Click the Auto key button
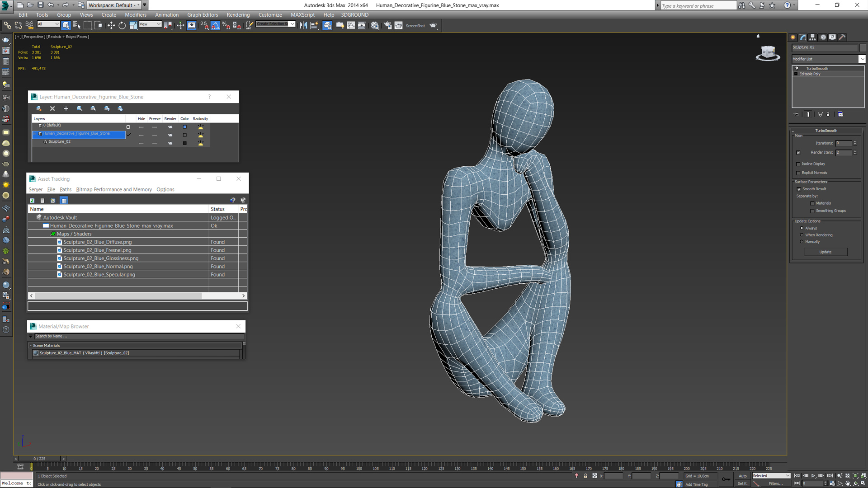This screenshot has height=488, width=868. (x=743, y=476)
